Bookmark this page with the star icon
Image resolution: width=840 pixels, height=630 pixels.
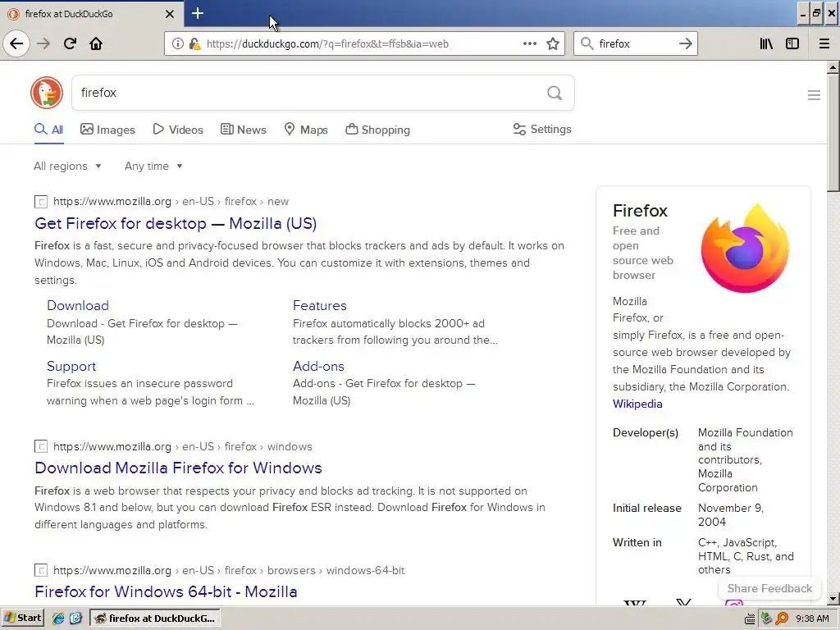click(553, 43)
